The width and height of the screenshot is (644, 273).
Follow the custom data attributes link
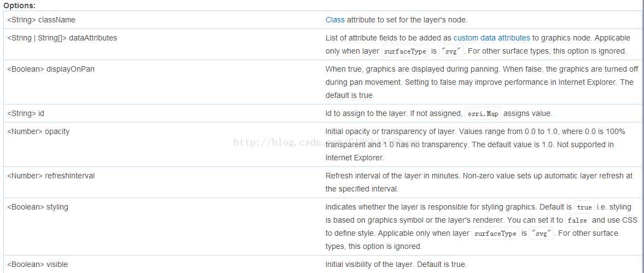coord(491,38)
